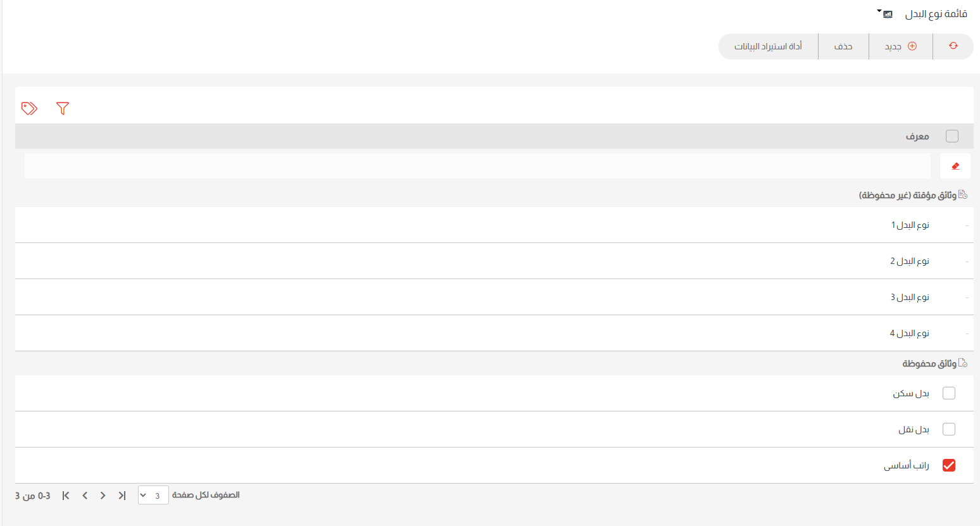Screen dimensions: 980x526
Task: Click the plain right chevron pagination arrow
Action: point(103,496)
